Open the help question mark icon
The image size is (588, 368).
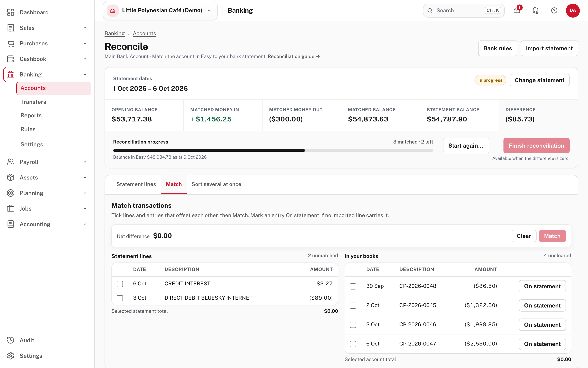554,10
